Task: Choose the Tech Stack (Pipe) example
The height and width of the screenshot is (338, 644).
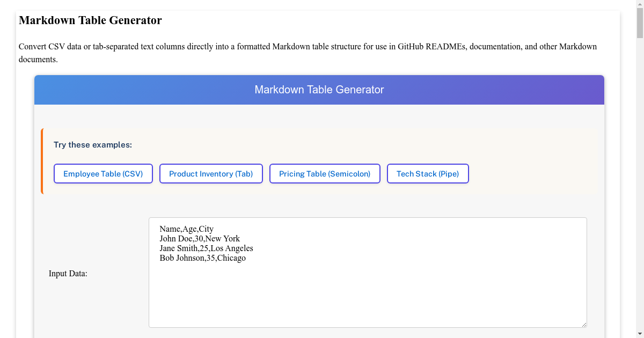Action: (428, 174)
